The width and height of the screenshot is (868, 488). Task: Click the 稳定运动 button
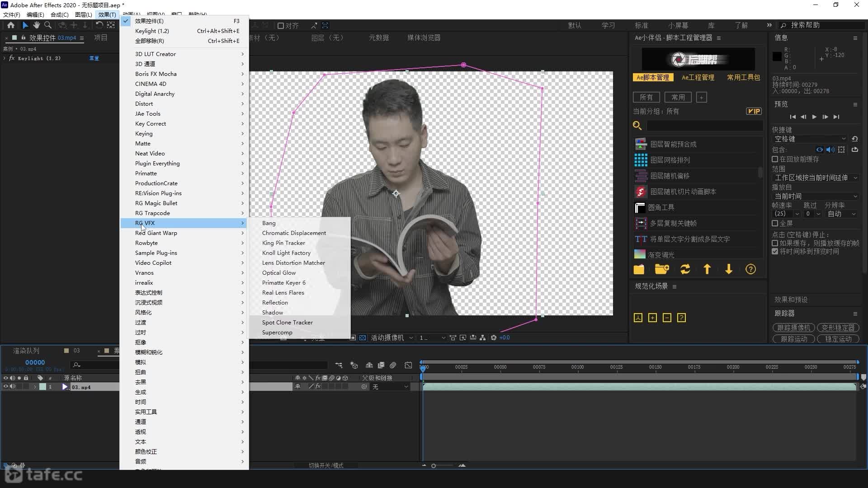838,339
